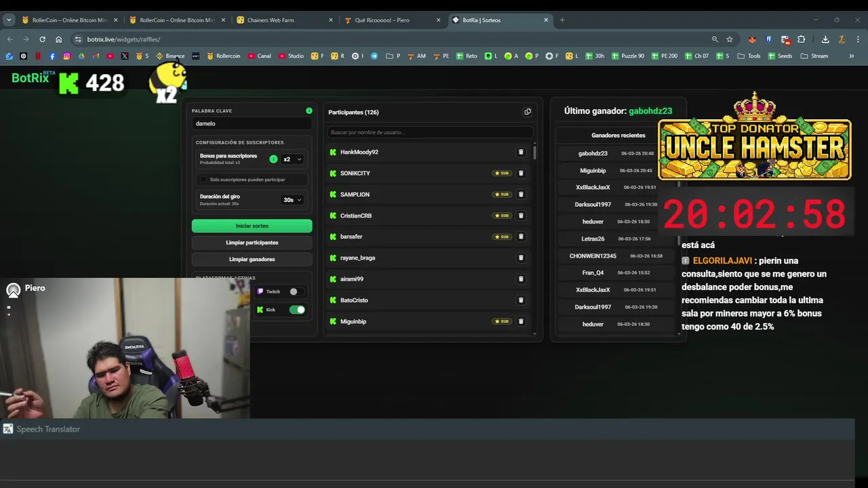The height and width of the screenshot is (488, 868).
Task: Open the subscriber bonus x2 dropdown
Action: pyautogui.click(x=292, y=159)
